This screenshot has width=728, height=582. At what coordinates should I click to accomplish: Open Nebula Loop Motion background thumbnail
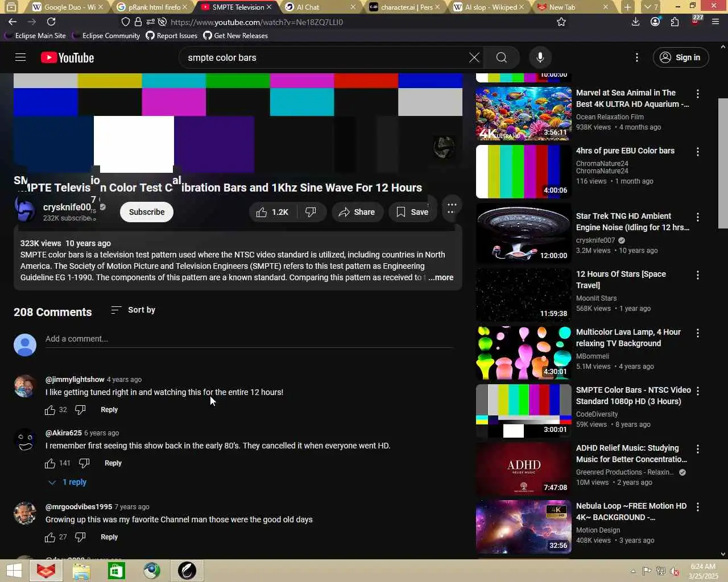coord(524,527)
